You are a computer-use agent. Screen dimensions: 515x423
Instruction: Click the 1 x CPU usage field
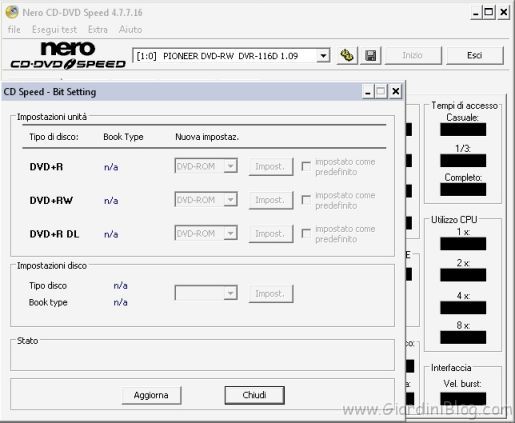point(463,244)
